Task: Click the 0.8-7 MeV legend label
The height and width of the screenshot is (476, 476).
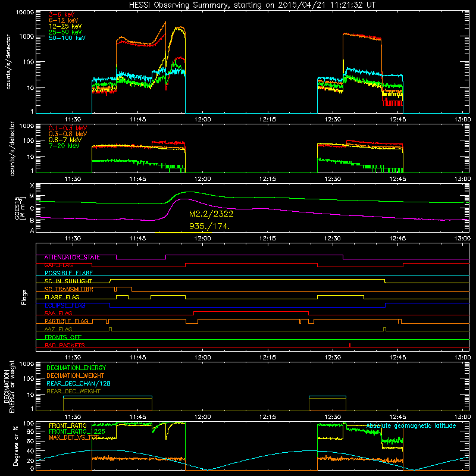Action: point(65,140)
